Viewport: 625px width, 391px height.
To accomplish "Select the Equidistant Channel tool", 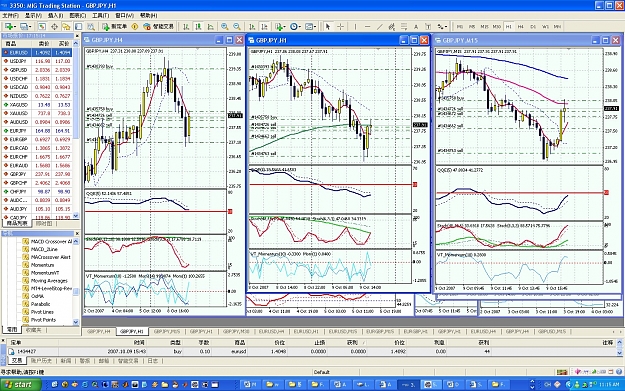I will (x=392, y=27).
